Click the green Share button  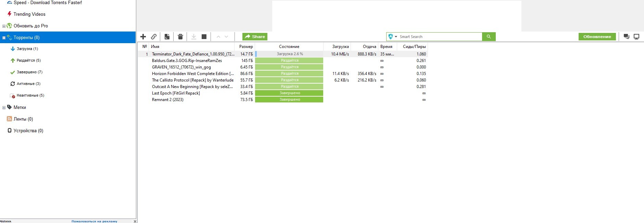coord(255,37)
